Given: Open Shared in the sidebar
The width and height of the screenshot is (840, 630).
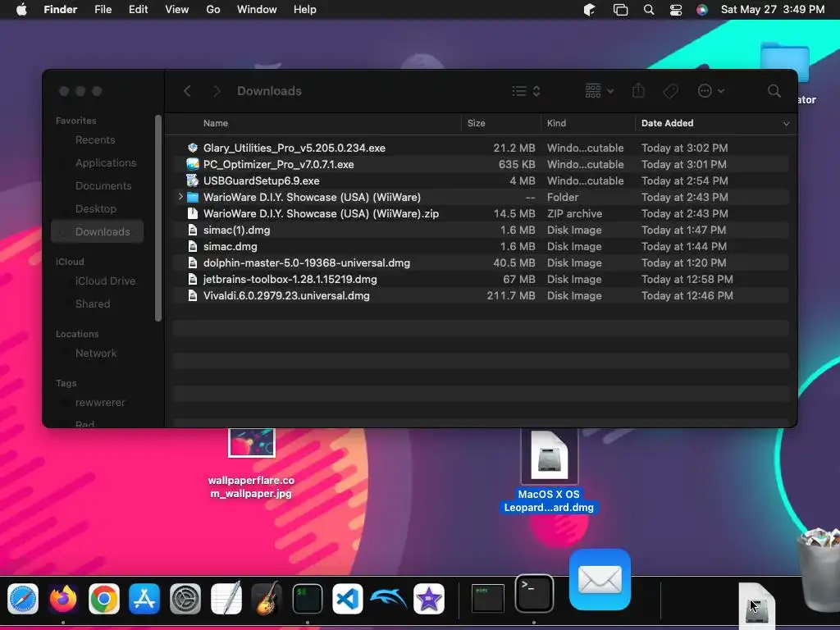Looking at the screenshot, I should 93,304.
